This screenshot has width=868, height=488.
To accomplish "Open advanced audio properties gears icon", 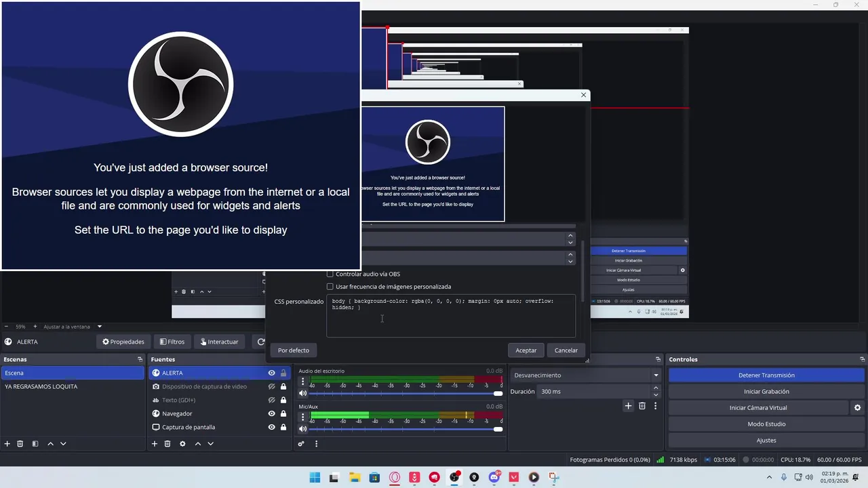I will (301, 444).
